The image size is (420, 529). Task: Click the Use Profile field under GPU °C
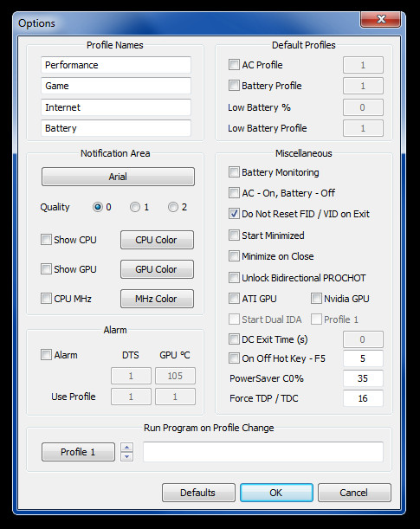click(x=175, y=397)
